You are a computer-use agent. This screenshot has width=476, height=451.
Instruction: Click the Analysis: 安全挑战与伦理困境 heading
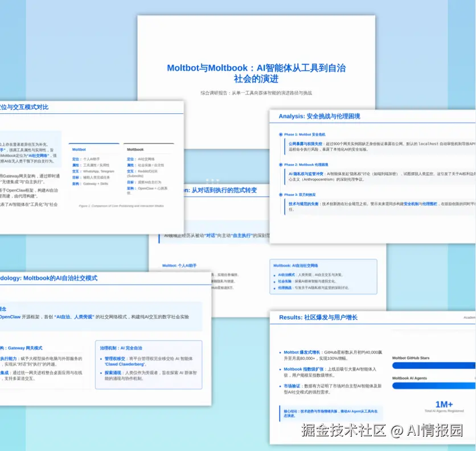click(x=319, y=116)
